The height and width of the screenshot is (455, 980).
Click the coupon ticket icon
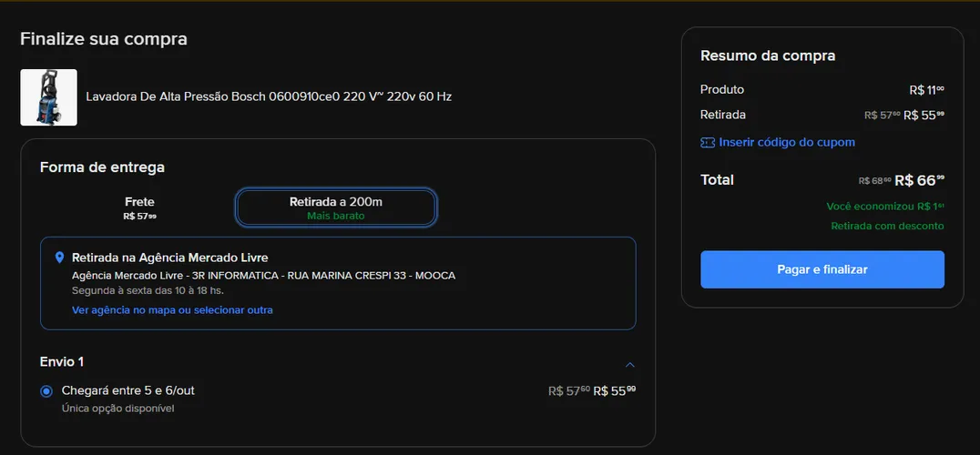pyautogui.click(x=708, y=143)
